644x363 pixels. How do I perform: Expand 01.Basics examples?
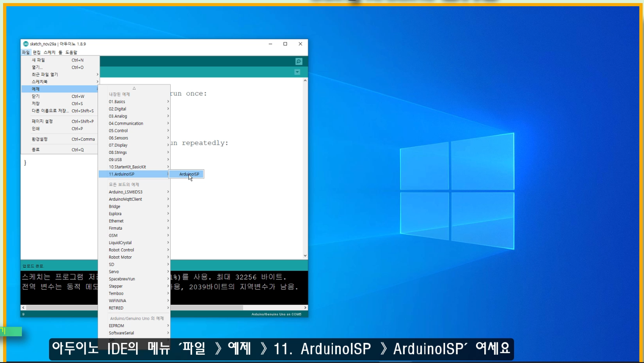[134, 101]
